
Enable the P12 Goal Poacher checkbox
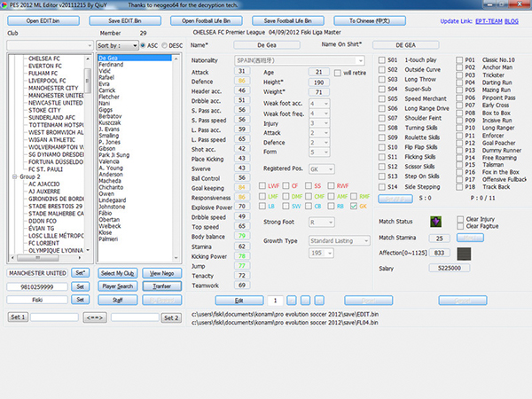tap(459, 143)
